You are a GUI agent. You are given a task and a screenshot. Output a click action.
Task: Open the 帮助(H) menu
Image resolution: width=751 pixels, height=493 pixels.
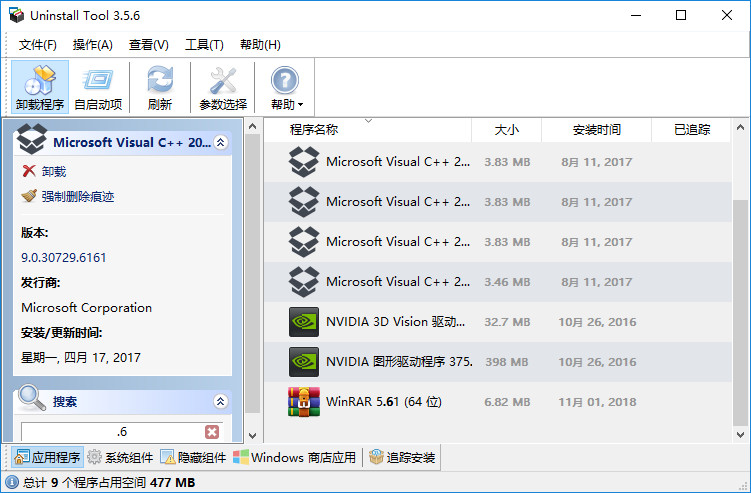[260, 45]
